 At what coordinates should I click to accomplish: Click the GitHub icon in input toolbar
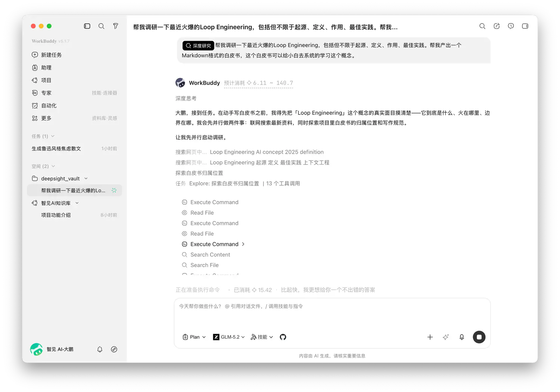[283, 337]
